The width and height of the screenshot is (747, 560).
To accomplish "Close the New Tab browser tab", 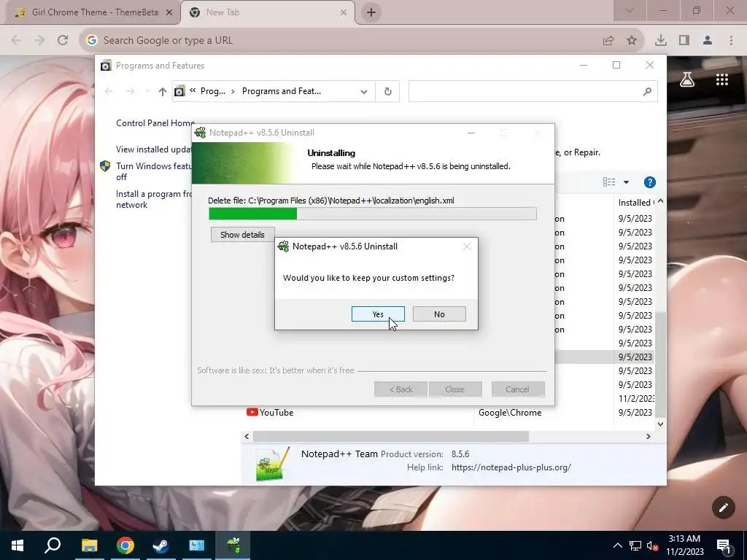I will (x=343, y=12).
